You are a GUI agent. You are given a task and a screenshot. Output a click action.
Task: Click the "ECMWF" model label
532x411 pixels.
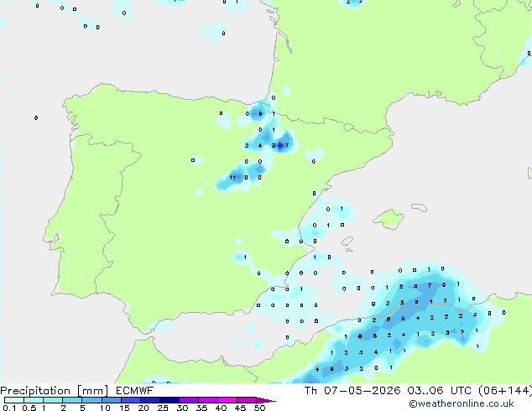(x=135, y=391)
